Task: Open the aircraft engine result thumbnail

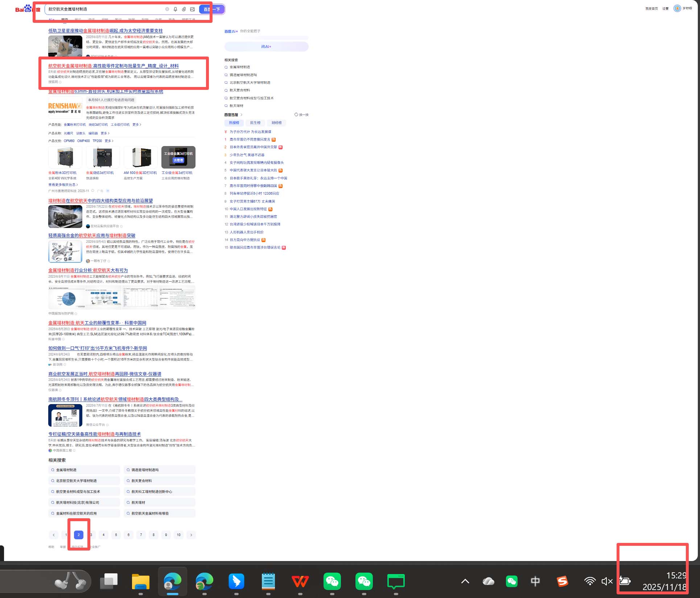Action: click(x=65, y=216)
